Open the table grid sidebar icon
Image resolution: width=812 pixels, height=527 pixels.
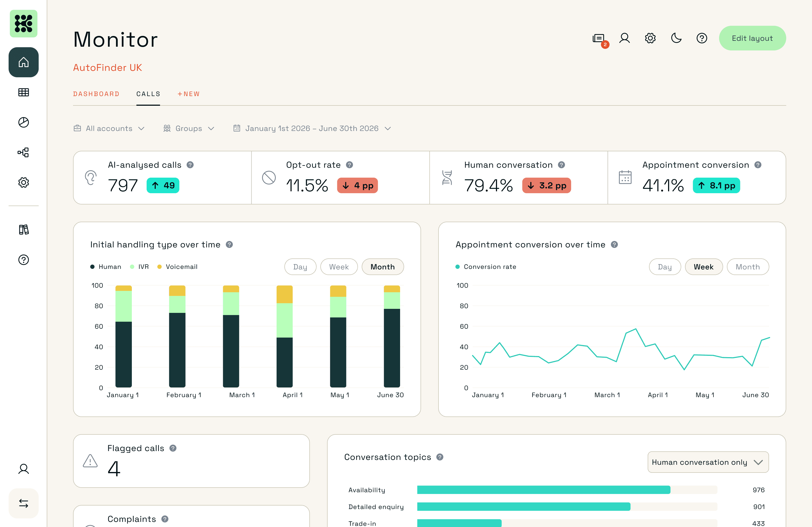[24, 92]
